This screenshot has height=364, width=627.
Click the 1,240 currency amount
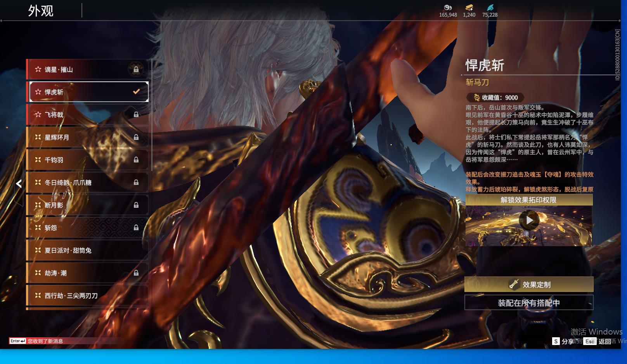[469, 15]
